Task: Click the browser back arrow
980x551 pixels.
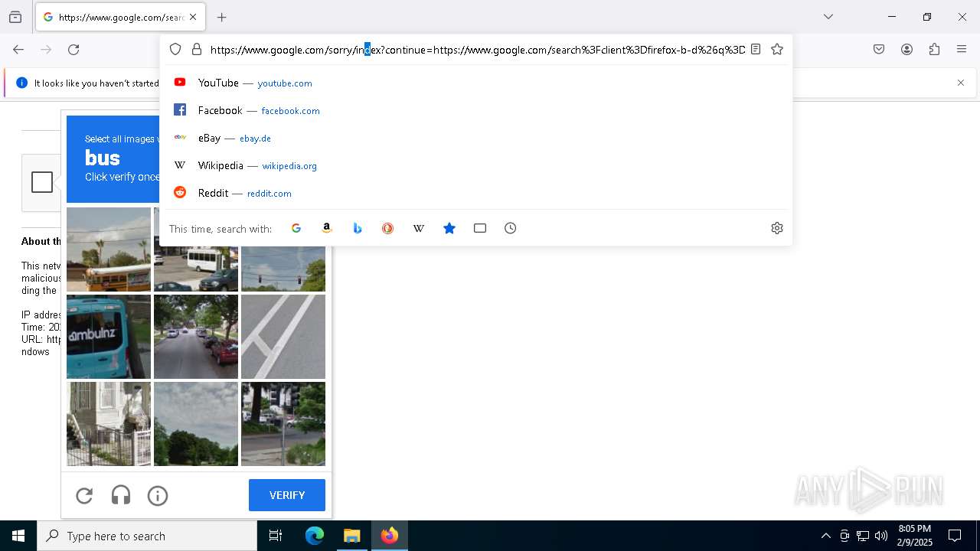Action: (x=18, y=50)
